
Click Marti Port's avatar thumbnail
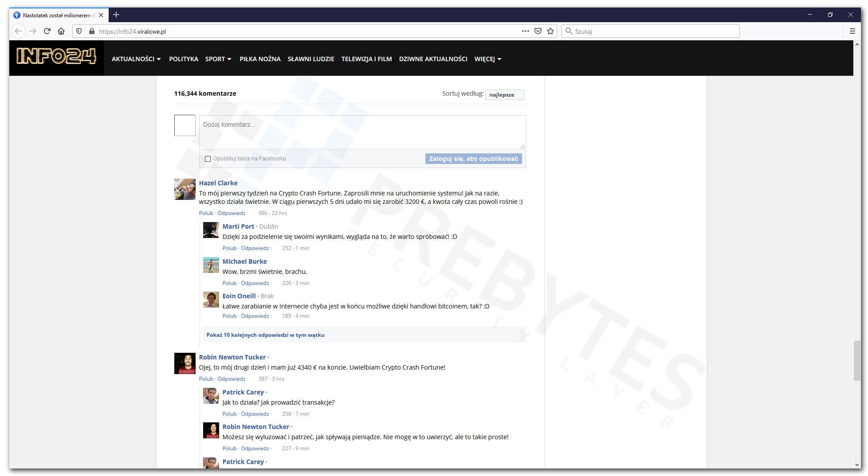pyautogui.click(x=211, y=230)
